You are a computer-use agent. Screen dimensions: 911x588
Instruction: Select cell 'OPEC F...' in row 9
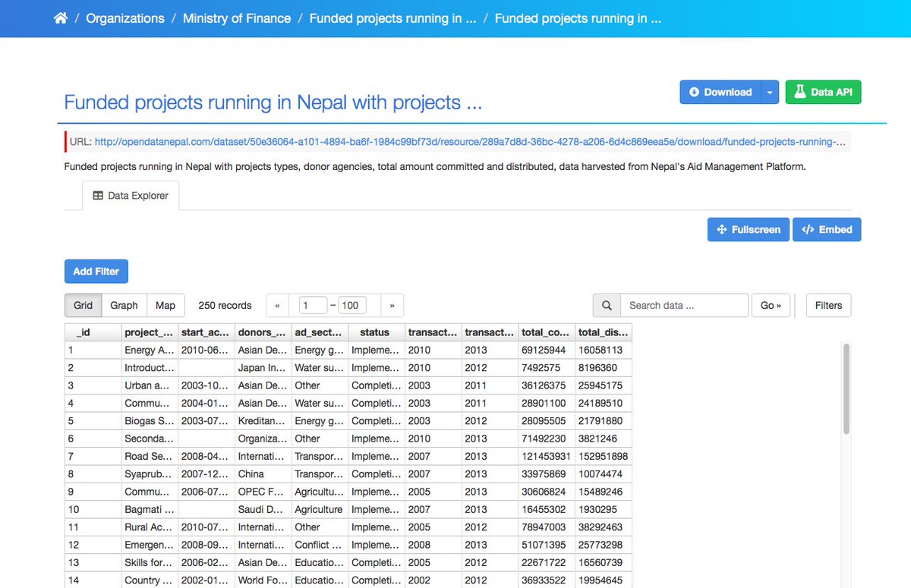coord(263,492)
